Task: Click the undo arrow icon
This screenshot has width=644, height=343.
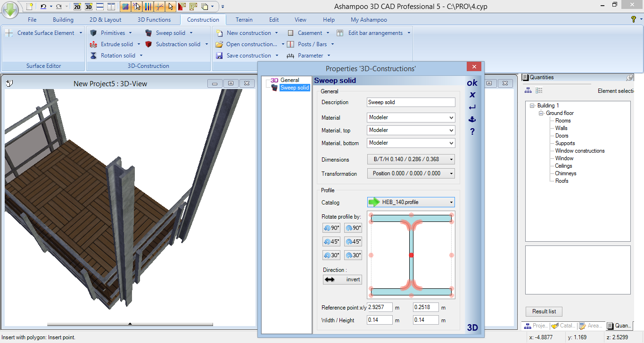Action: 43,7
